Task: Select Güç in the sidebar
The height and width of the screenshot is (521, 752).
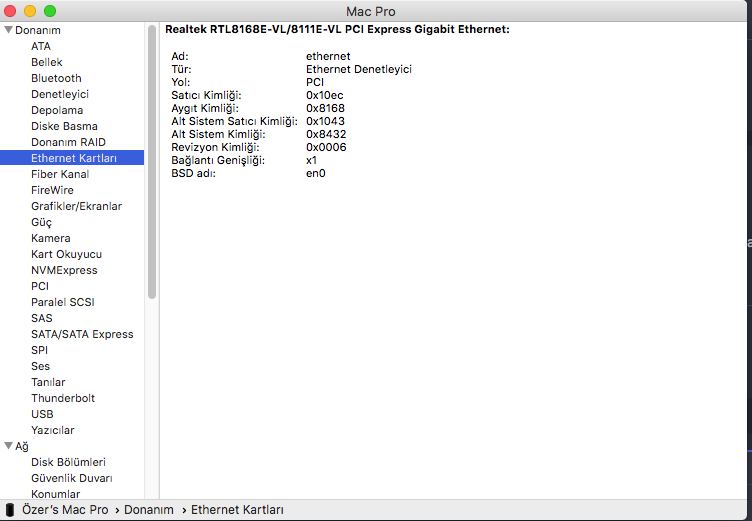Action: click(41, 222)
